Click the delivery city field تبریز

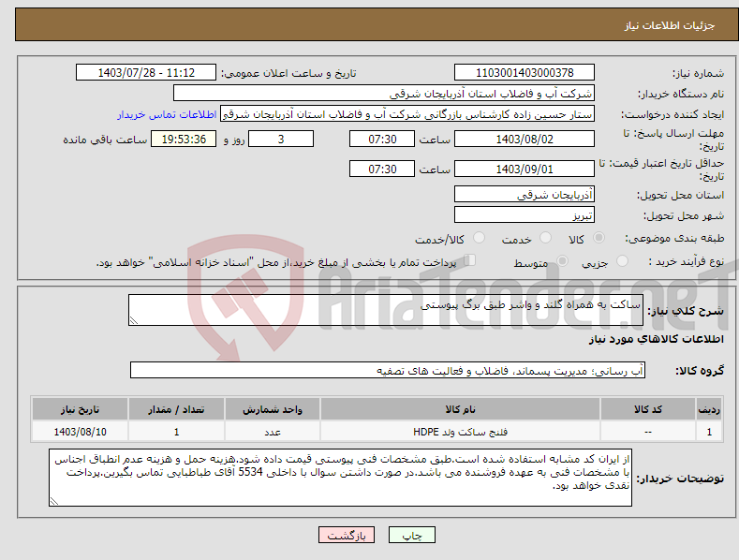click(x=525, y=215)
